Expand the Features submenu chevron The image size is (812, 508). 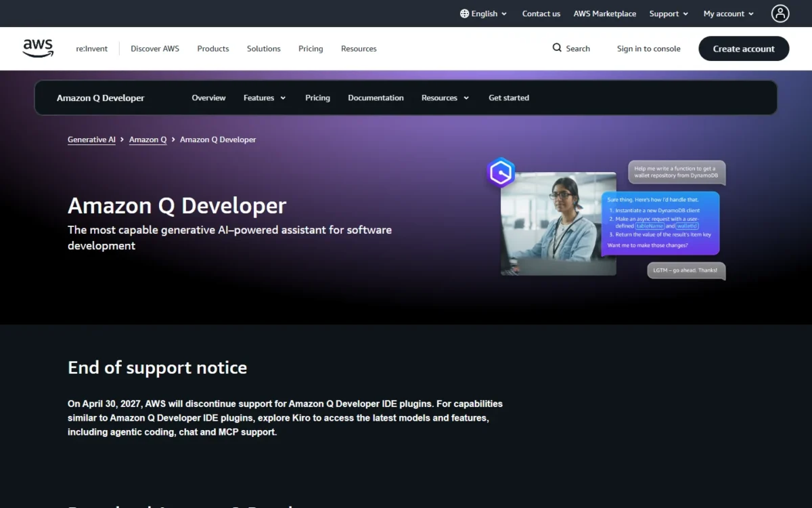(283, 98)
